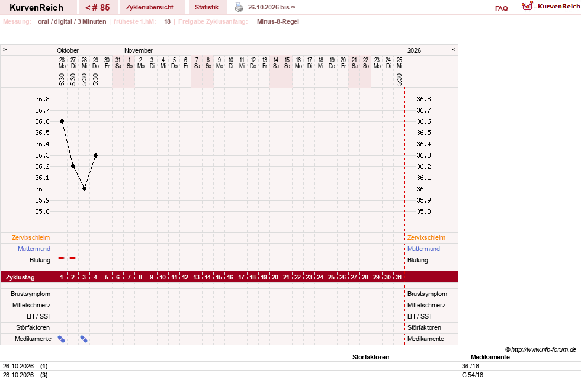Click the date range 26.10.2026 bis ∞
This screenshot has height=392, width=581.
click(272, 8)
